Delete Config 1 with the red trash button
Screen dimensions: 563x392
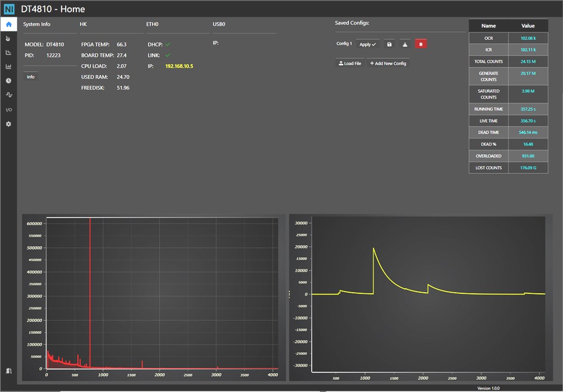(x=421, y=44)
